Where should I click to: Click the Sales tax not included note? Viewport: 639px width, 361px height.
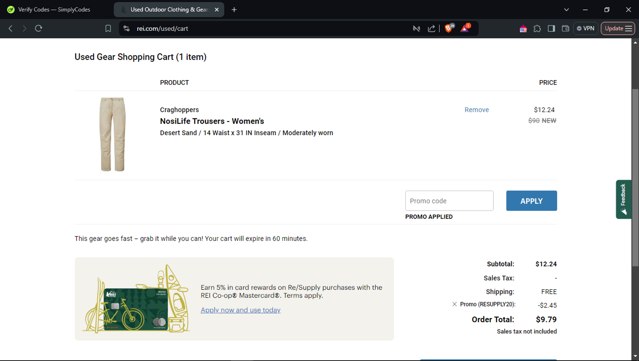tap(527, 332)
